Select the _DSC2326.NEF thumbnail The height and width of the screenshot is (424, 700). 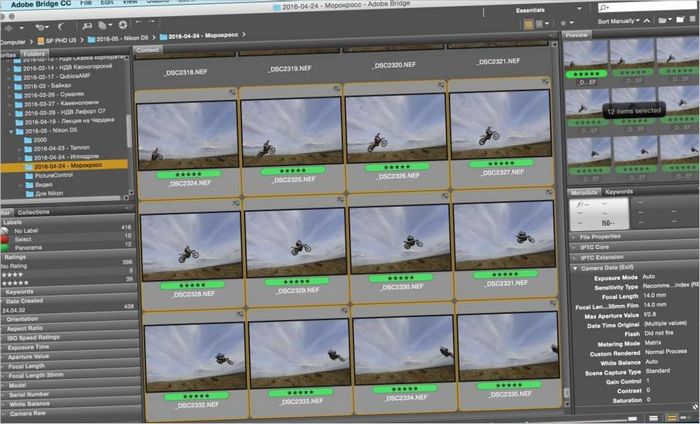396,127
